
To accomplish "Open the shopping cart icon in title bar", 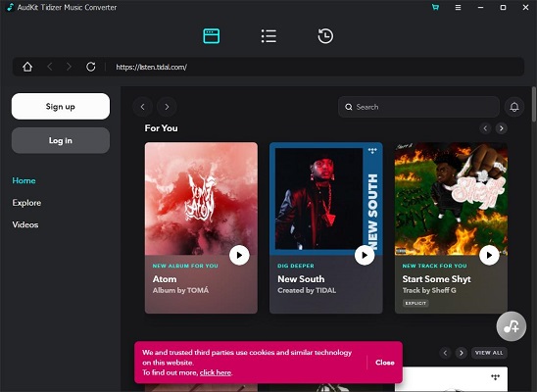I will point(435,7).
